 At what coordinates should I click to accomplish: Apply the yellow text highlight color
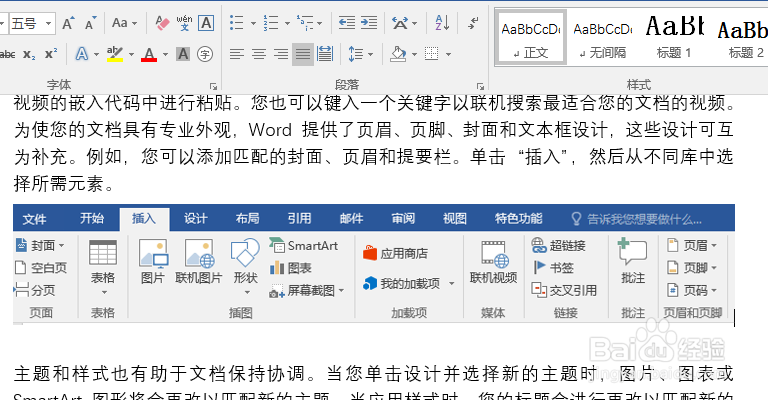[x=115, y=54]
